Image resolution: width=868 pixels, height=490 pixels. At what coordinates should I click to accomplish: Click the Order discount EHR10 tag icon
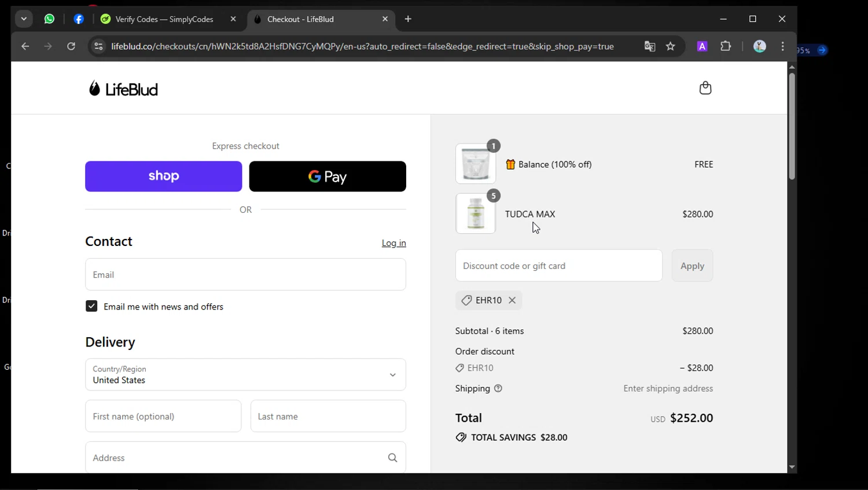pyautogui.click(x=460, y=368)
